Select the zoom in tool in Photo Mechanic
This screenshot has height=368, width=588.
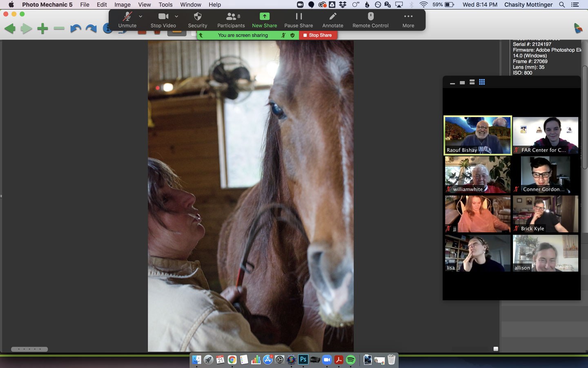42,29
